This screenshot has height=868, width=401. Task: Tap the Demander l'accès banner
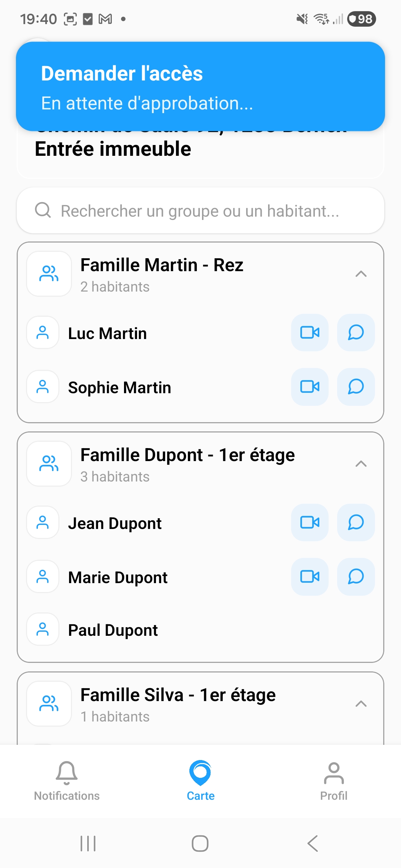pos(200,86)
